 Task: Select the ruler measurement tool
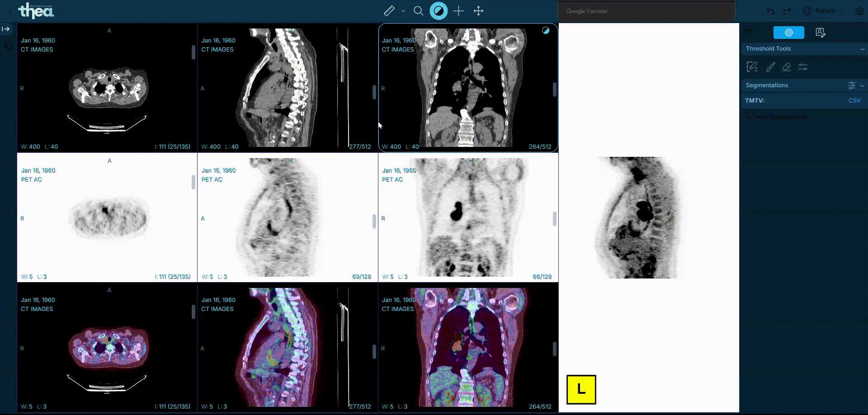389,11
